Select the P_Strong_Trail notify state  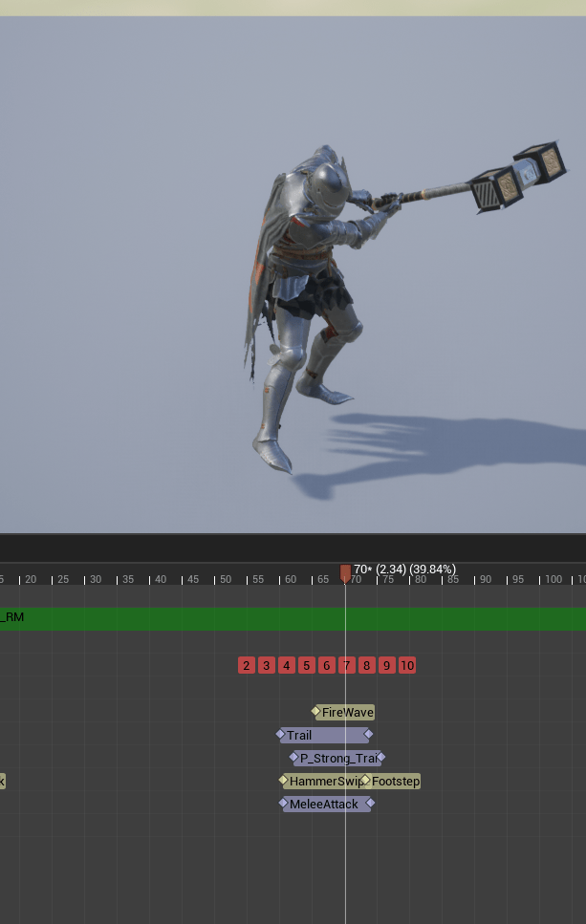[336, 758]
